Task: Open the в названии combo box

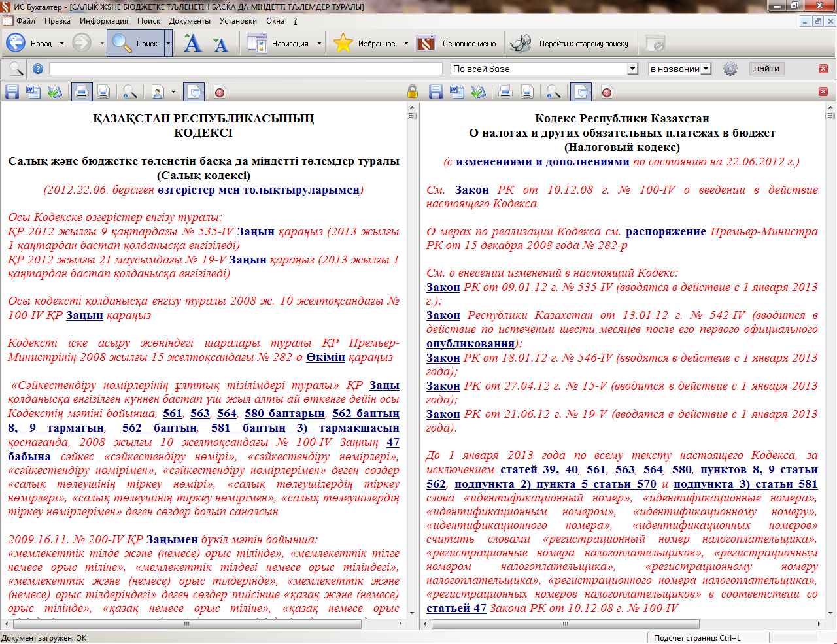Action: (x=679, y=69)
